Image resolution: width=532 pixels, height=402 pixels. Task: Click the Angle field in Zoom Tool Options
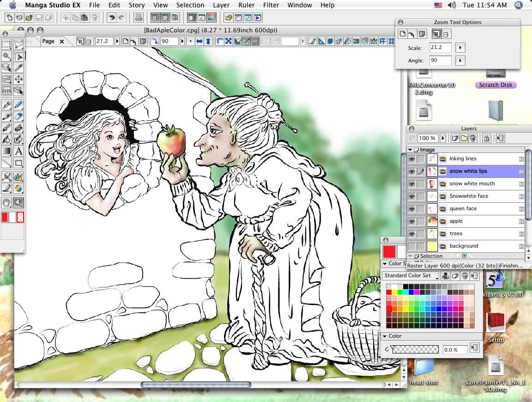pos(440,61)
